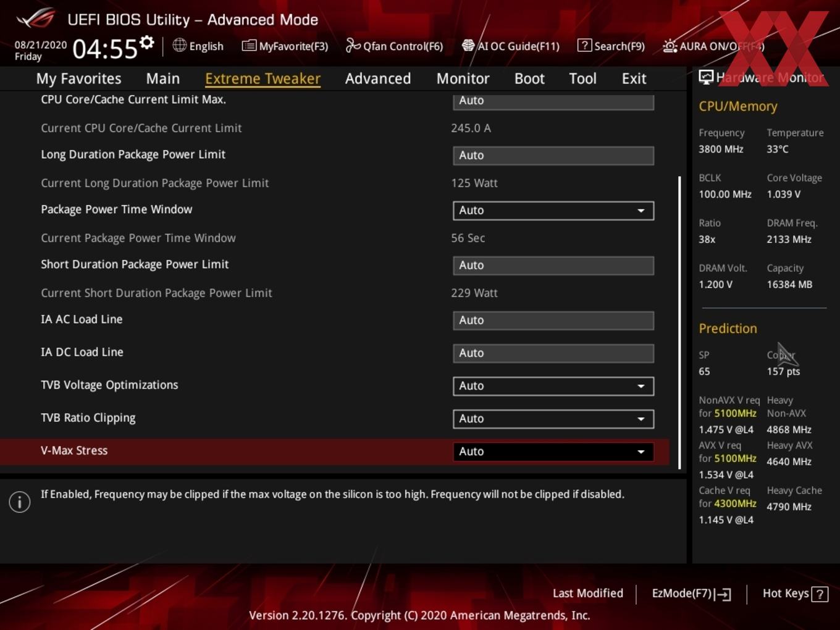The width and height of the screenshot is (840, 630).
Task: Click the 125 Watt value
Action: pos(474,183)
